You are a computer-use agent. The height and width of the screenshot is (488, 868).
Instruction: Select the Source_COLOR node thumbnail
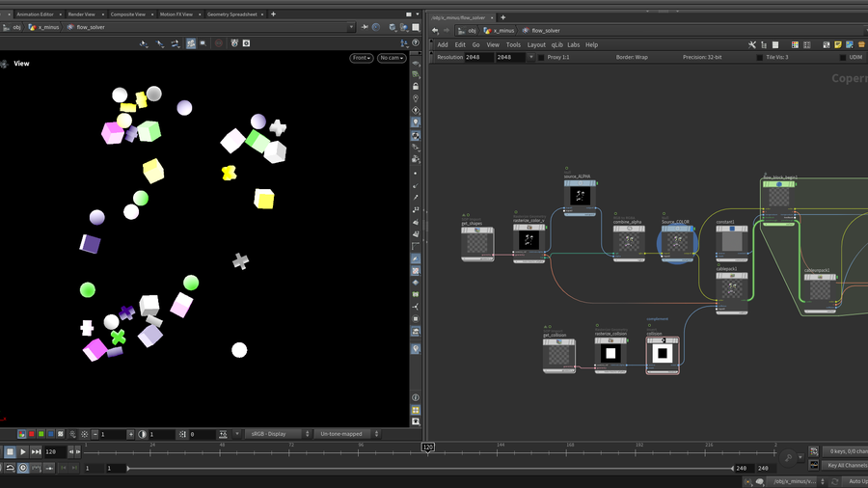pos(676,243)
